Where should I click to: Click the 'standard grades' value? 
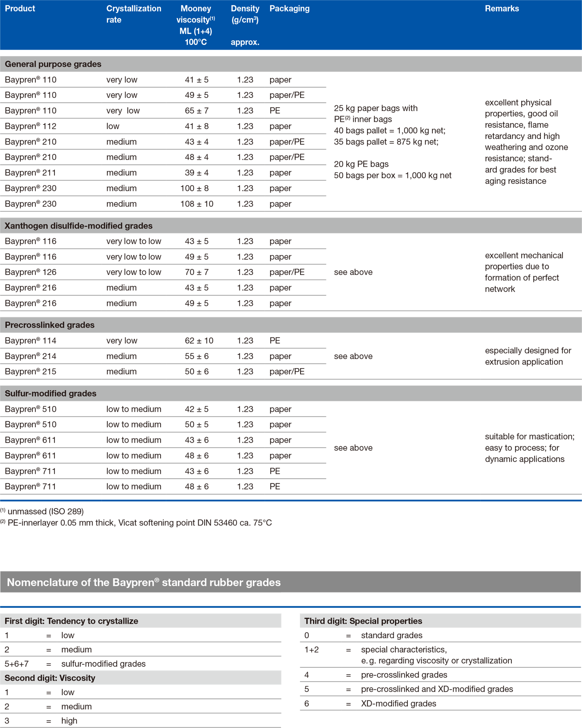tap(392, 635)
